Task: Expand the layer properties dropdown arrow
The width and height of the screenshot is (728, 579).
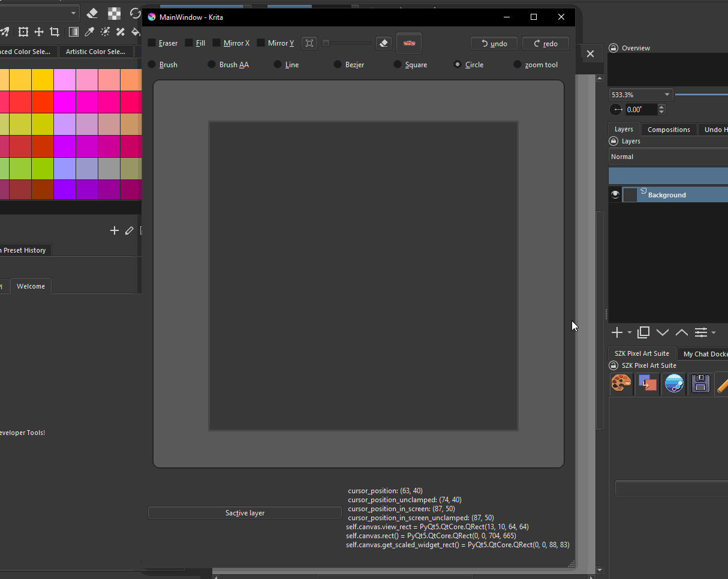Action: point(714,333)
